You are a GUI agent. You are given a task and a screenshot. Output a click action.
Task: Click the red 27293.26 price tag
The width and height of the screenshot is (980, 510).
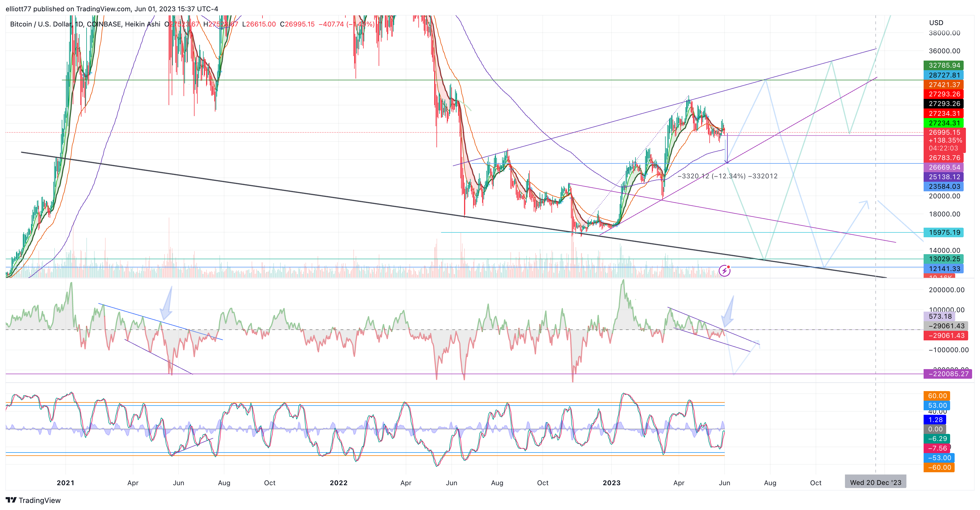click(x=943, y=94)
